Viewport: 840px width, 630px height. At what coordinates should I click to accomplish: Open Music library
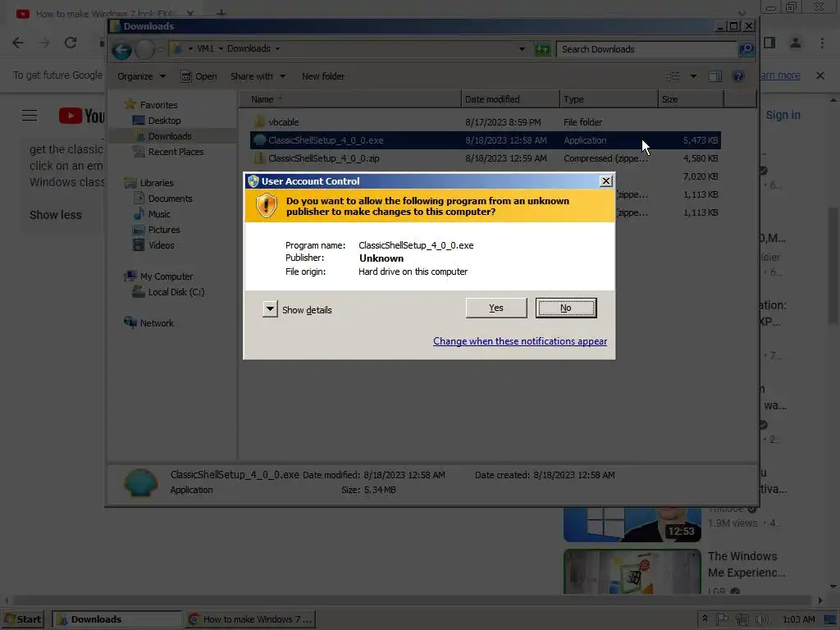coord(159,214)
